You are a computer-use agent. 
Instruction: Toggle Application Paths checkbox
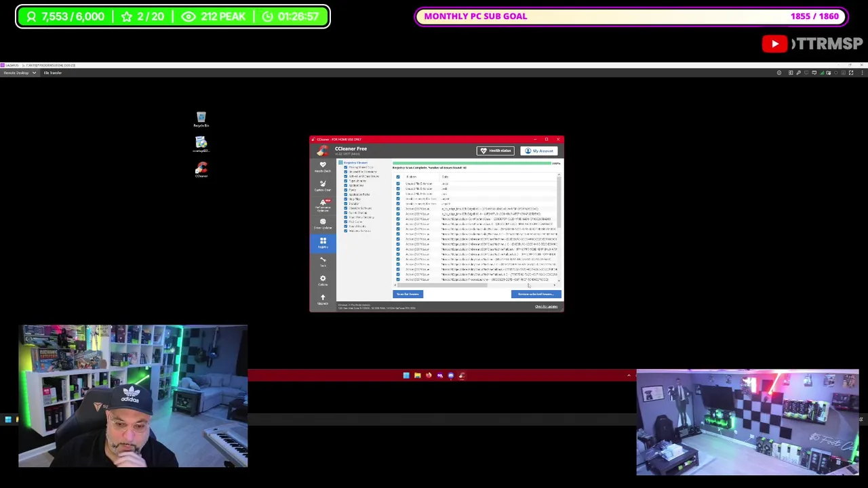pyautogui.click(x=346, y=195)
